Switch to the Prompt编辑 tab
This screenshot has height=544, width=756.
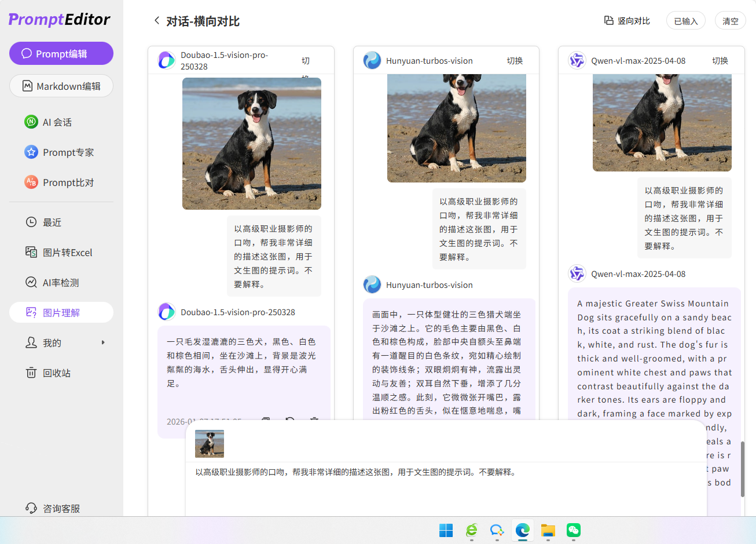(61, 53)
